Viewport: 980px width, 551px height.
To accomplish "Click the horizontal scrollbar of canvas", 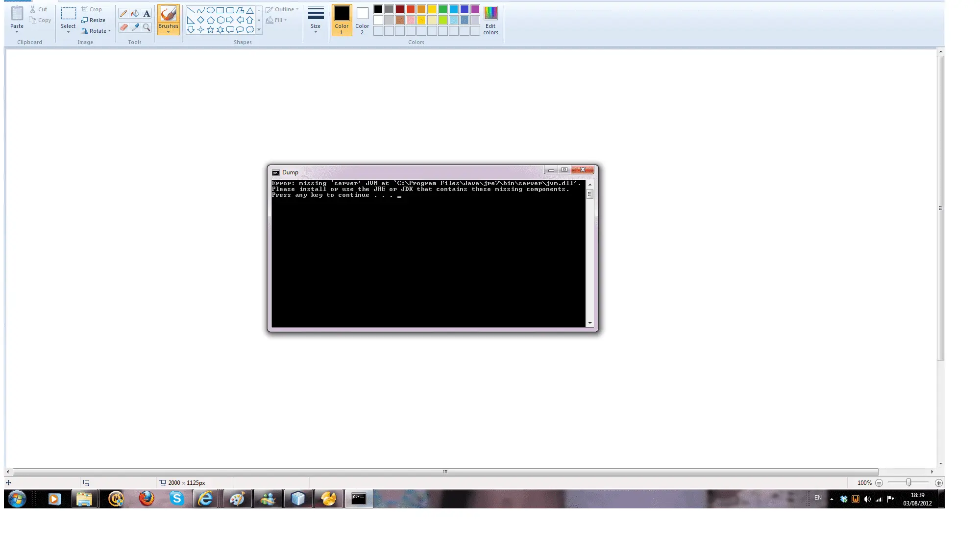I will pos(445,472).
